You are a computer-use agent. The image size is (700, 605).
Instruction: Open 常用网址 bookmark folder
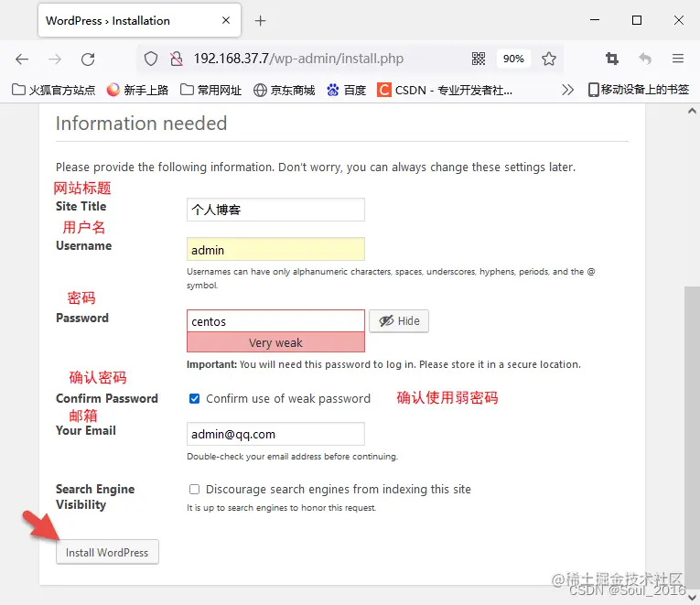coord(210,91)
